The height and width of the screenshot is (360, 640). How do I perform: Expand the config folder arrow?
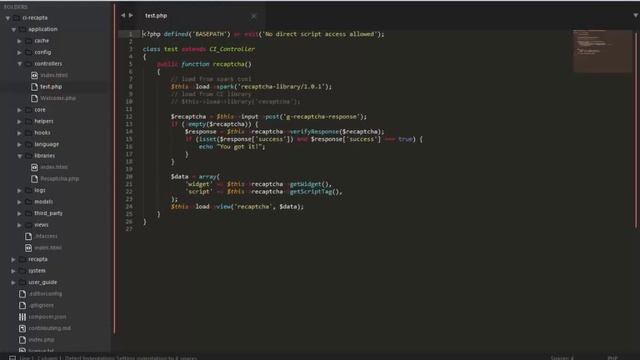[19, 52]
